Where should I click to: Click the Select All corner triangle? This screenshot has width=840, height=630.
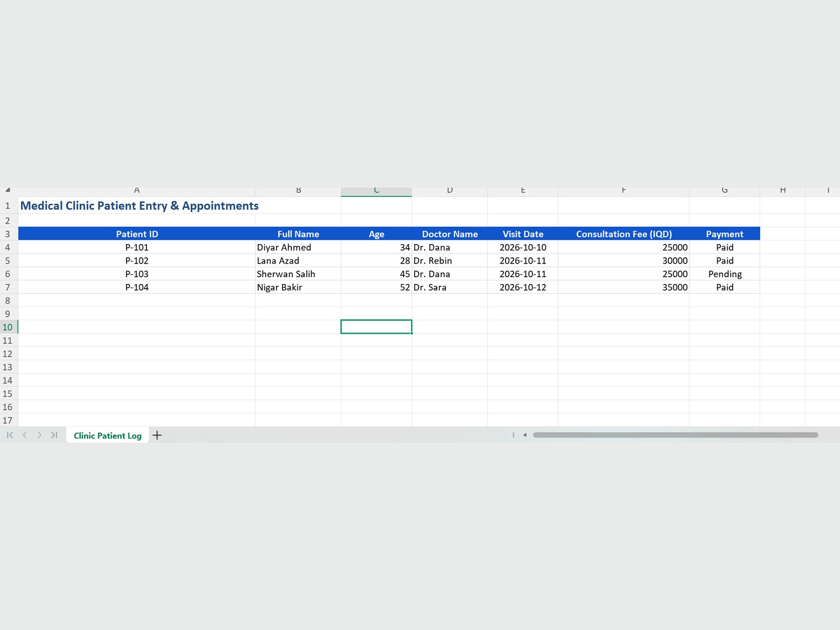coord(8,190)
